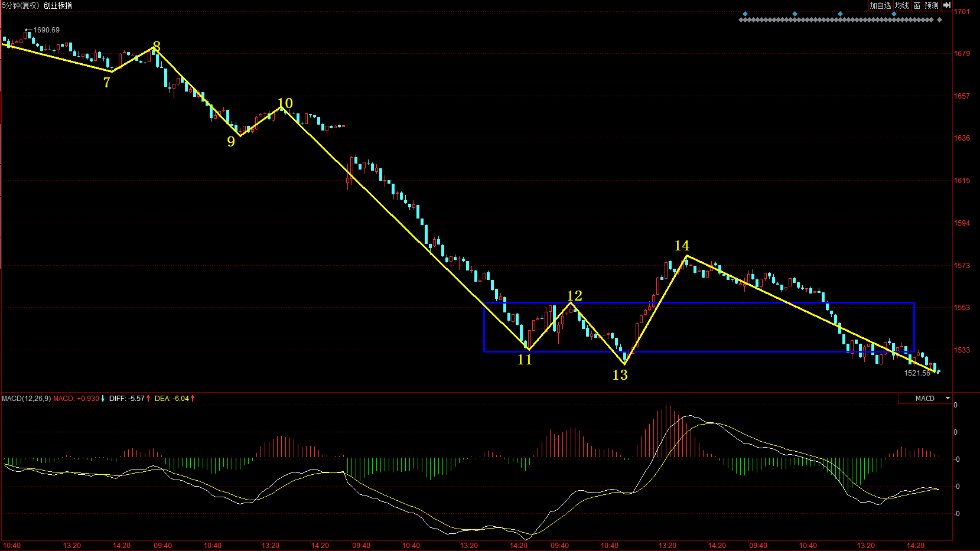Click the jump-to-end arrow icon
The image size is (980, 551).
pyautogui.click(x=946, y=5)
